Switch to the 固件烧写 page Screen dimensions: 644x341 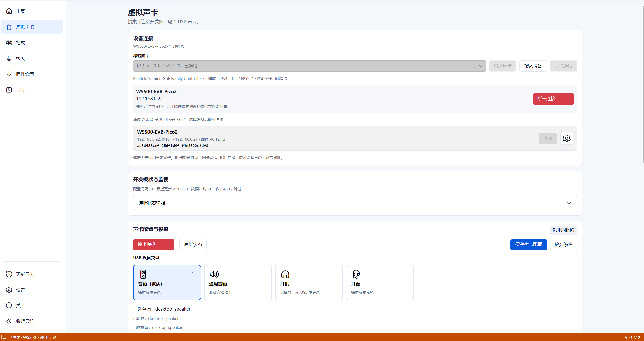click(x=32, y=74)
